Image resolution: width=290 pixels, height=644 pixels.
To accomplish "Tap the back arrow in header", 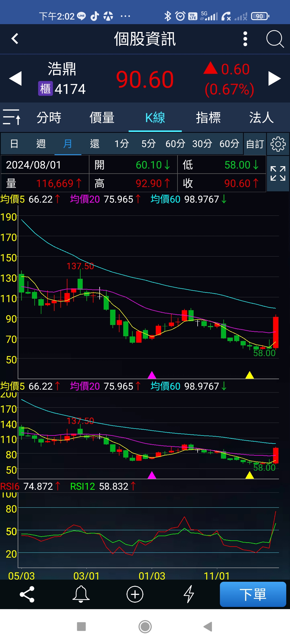I will [15, 39].
